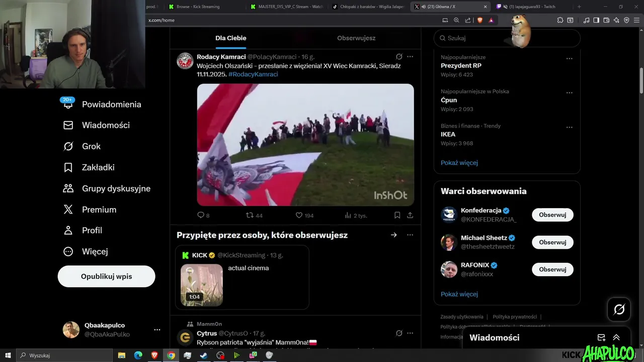
Task: Follow Michael Sheetz
Action: (x=552, y=242)
